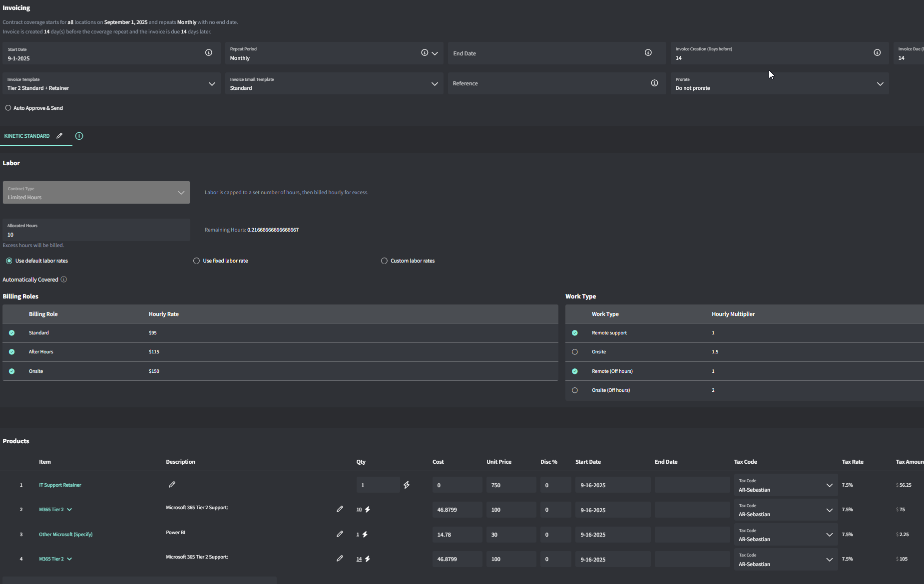The width and height of the screenshot is (924, 584).
Task: Open the IT Support Retainer item link
Action: pos(60,485)
